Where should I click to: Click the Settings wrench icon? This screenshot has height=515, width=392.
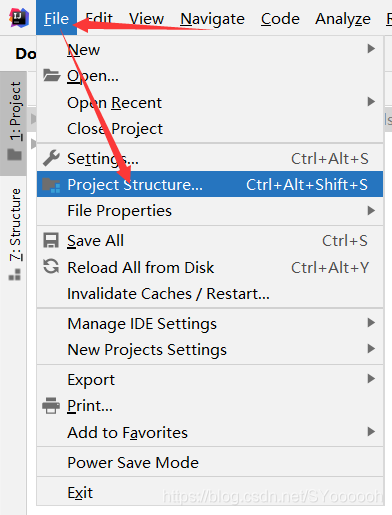click(x=51, y=158)
